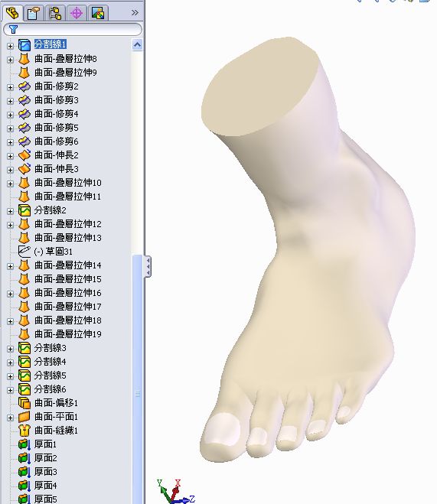Expand 曲面-平面1 node
437x504 pixels.
click(10, 418)
